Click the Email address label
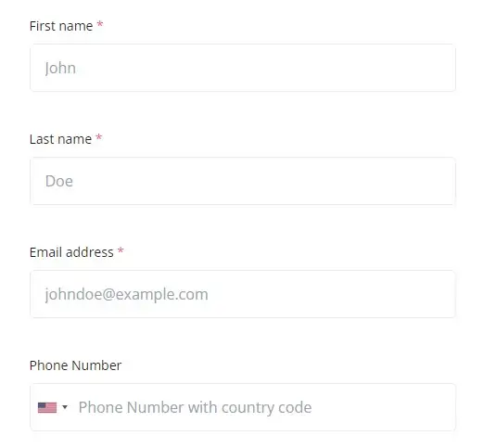The image size is (483, 448). pyautogui.click(x=71, y=252)
